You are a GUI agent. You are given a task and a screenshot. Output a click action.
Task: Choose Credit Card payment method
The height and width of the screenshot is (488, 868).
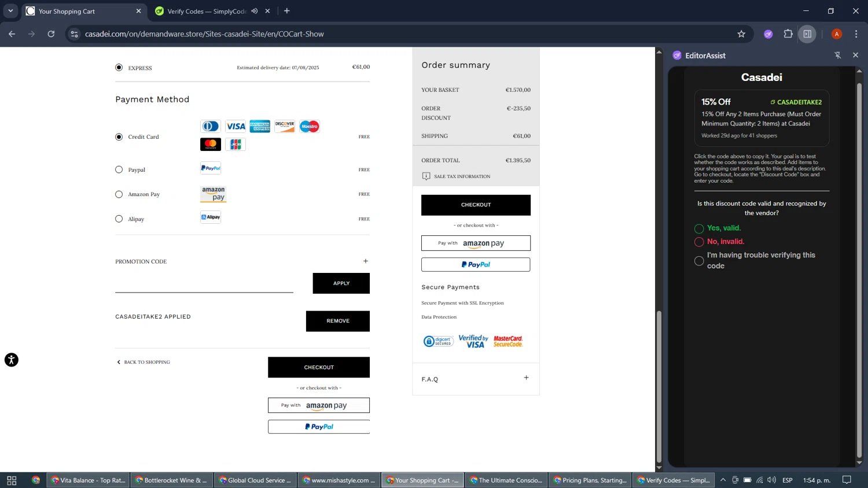119,137
